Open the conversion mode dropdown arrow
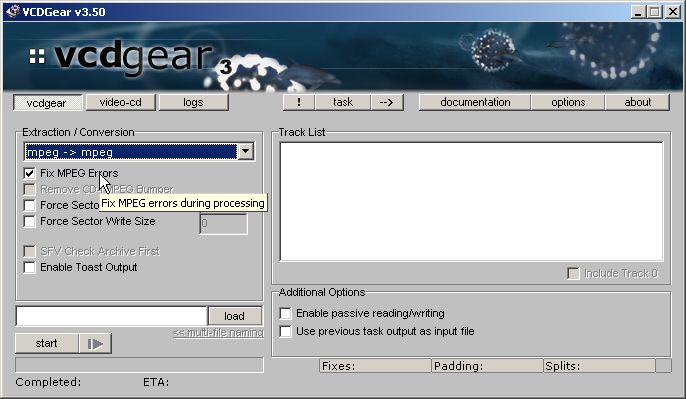The width and height of the screenshot is (686, 399). [x=246, y=152]
